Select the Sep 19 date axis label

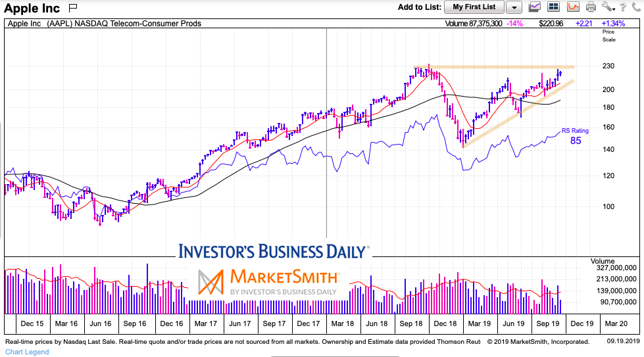(x=548, y=323)
